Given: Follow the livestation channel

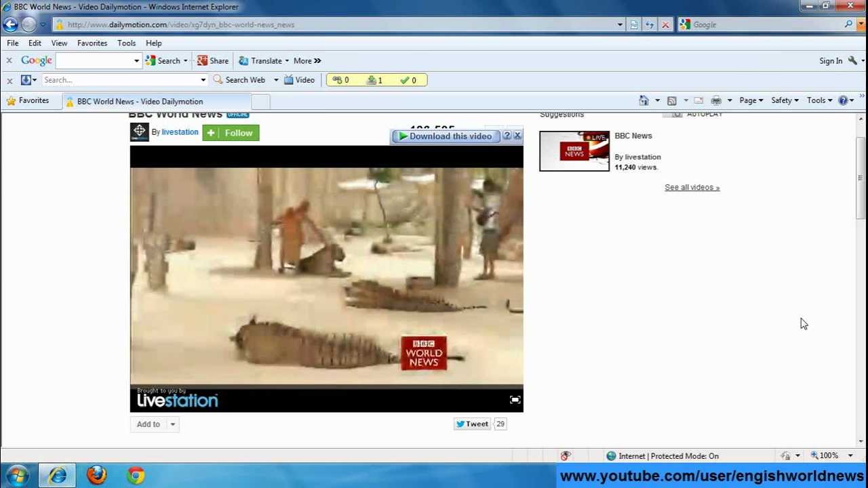Looking at the screenshot, I should coord(231,133).
